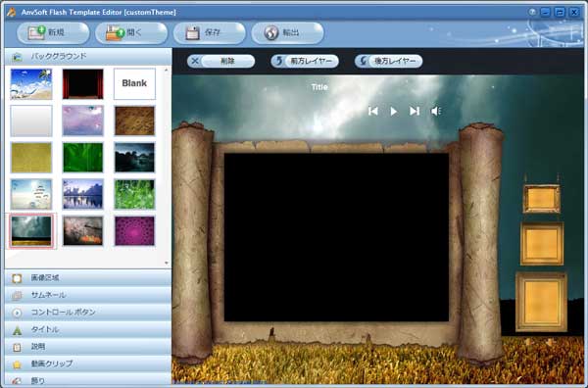
Task: Click the scroll-up arrow in background list
Action: pyautogui.click(x=167, y=70)
